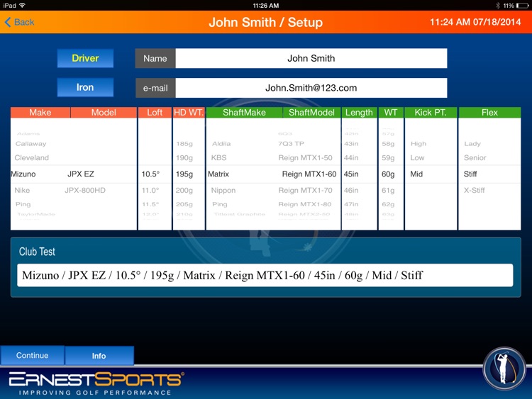Tap the Kick PT. column header
Screen dimensions: 532x399
(x=431, y=113)
